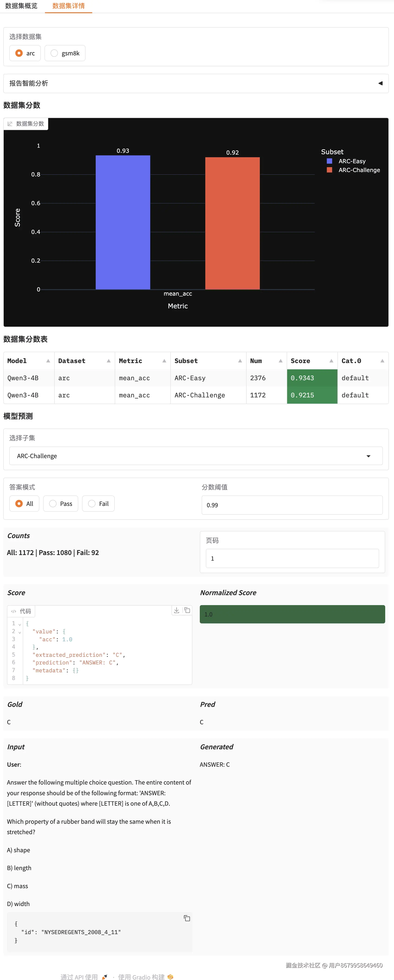The height and width of the screenshot is (980, 394).
Task: Switch to the 数据集概览 tab
Action: (21, 6)
